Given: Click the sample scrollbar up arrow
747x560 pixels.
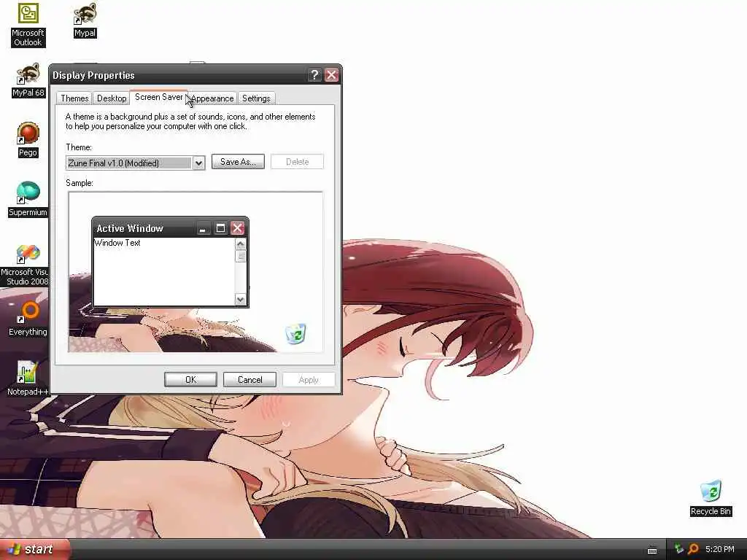Looking at the screenshot, I should (241, 244).
